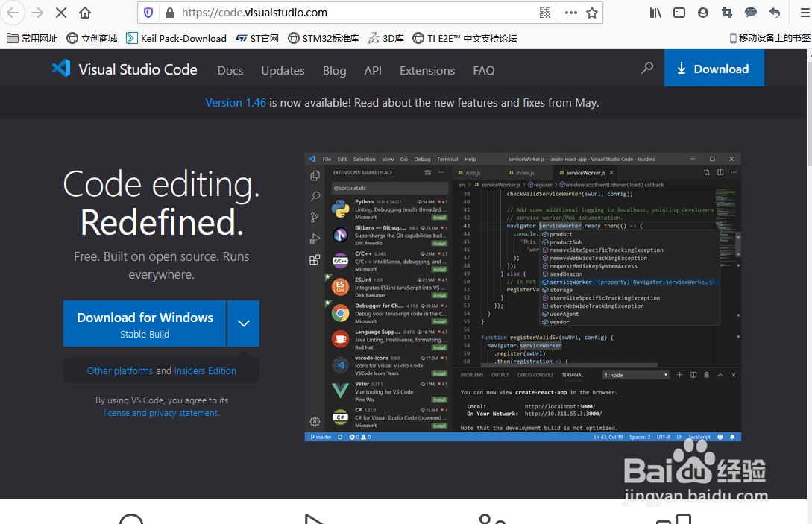This screenshot has width=812, height=524.
Task: Open 移动设备上的书签 folder
Action: pyautogui.click(x=769, y=38)
